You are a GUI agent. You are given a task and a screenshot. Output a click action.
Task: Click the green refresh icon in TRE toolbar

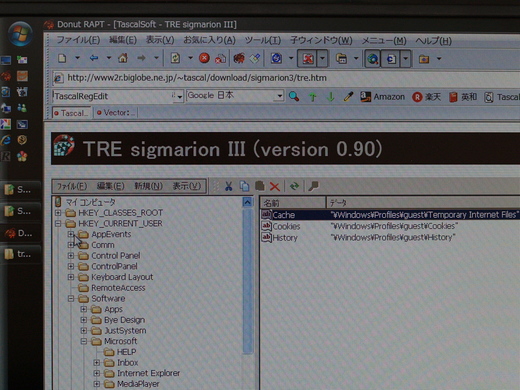click(294, 186)
